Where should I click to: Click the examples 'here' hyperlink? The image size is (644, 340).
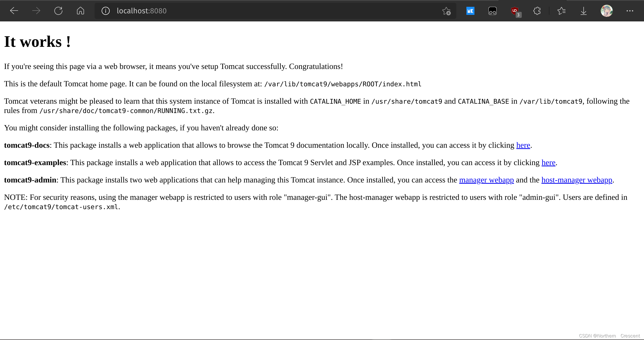[548, 162]
